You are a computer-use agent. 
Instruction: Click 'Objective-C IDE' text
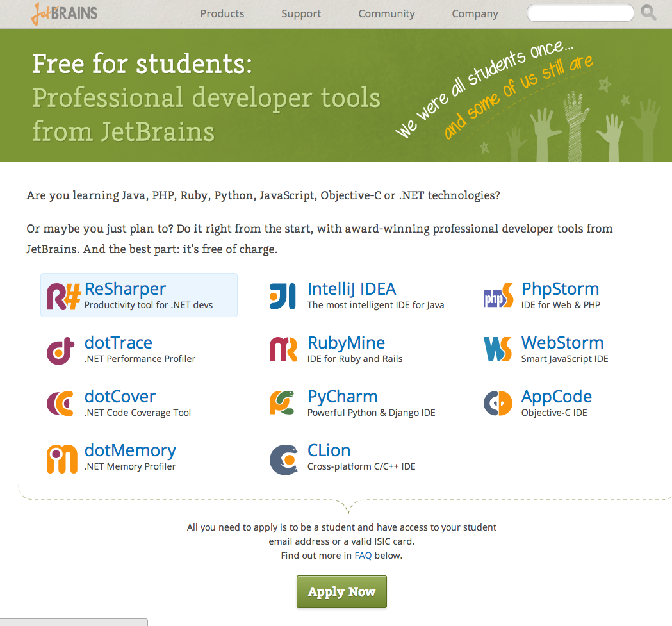point(554,413)
